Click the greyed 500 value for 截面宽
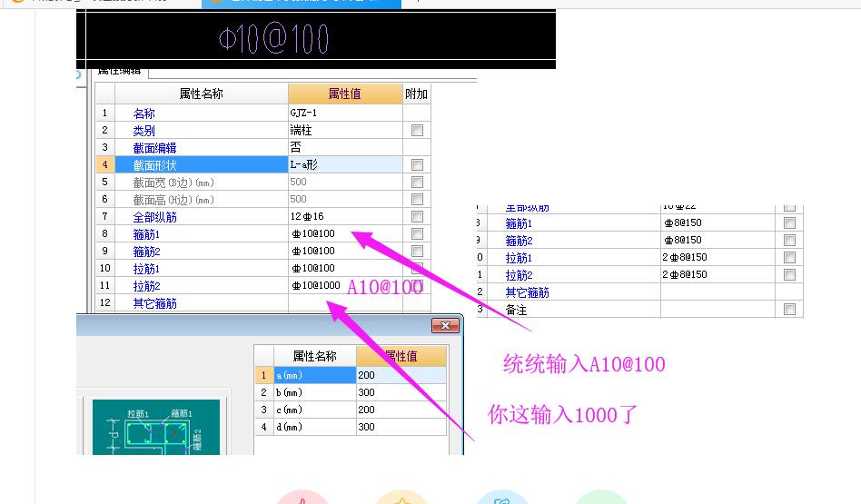Viewport: 861px width, 504px height. pyautogui.click(x=345, y=182)
